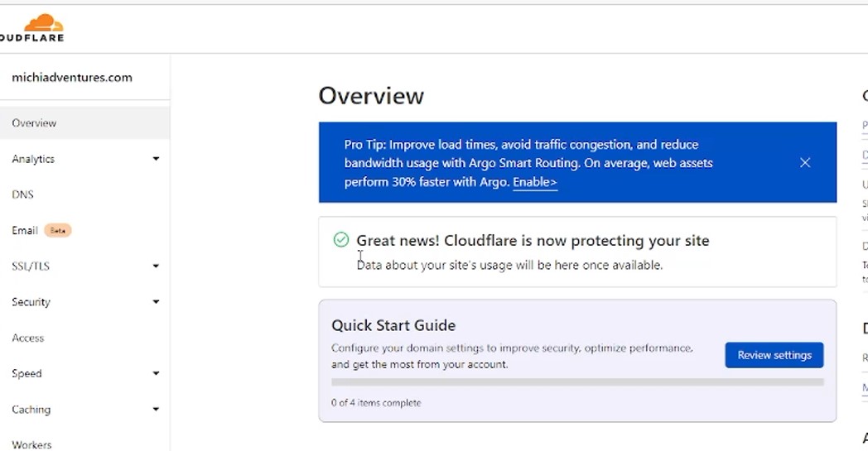Click the Beta badge beside Email
868x451 pixels.
tap(58, 230)
